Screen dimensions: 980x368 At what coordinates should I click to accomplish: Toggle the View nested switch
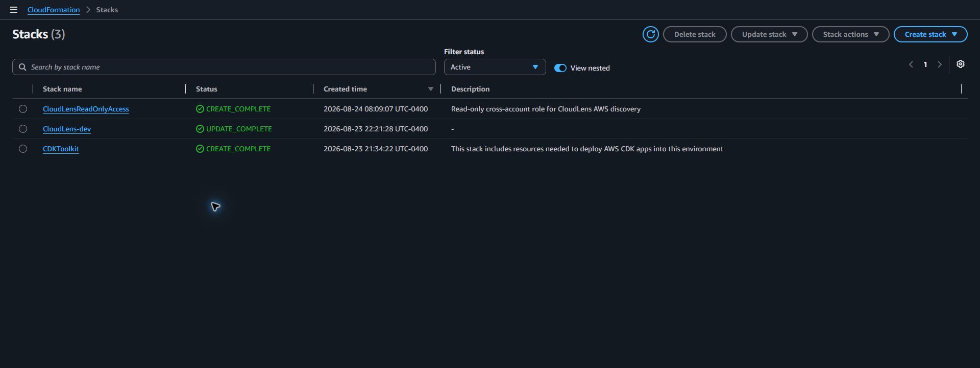(560, 68)
